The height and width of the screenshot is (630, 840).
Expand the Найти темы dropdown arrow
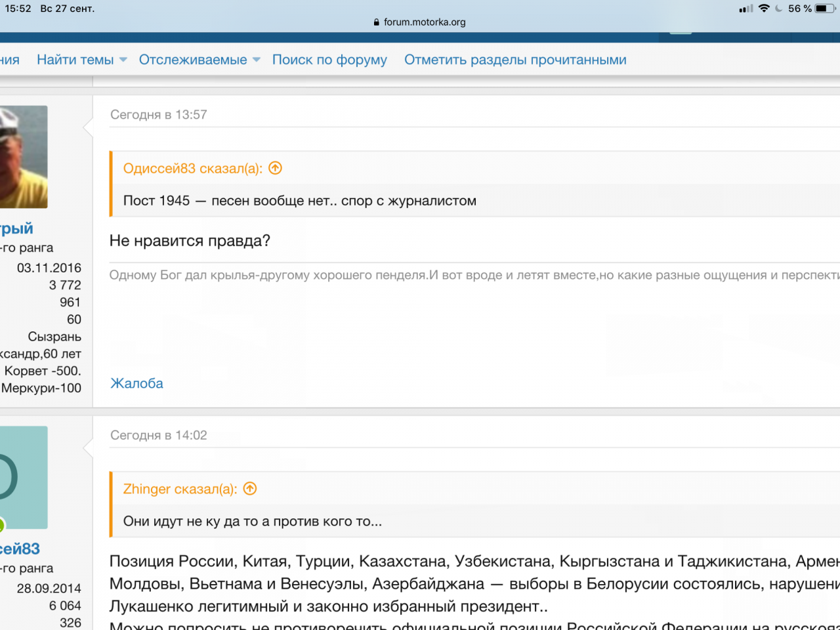(x=123, y=60)
